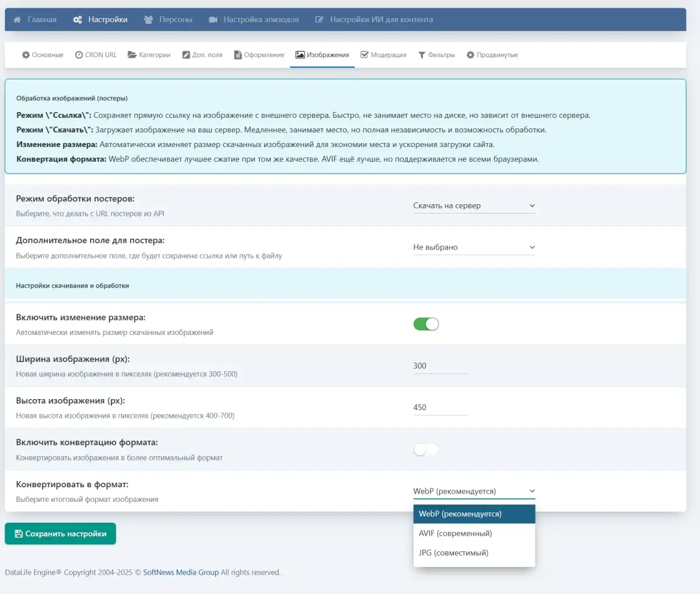Open the poster processing mode dropdown
Image resolution: width=700 pixels, height=594 pixels.
click(474, 206)
